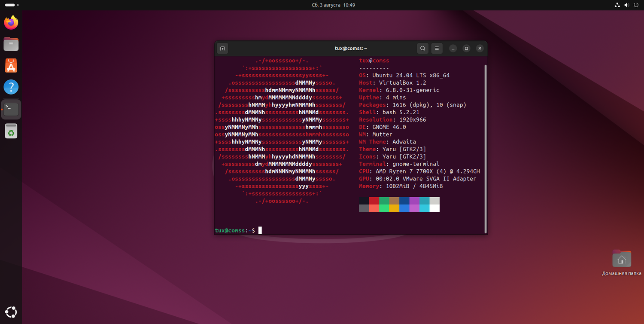This screenshot has width=644, height=324.
Task: Click the 'Shell: bash 5.2.21' line
Action: pyautogui.click(x=389, y=113)
